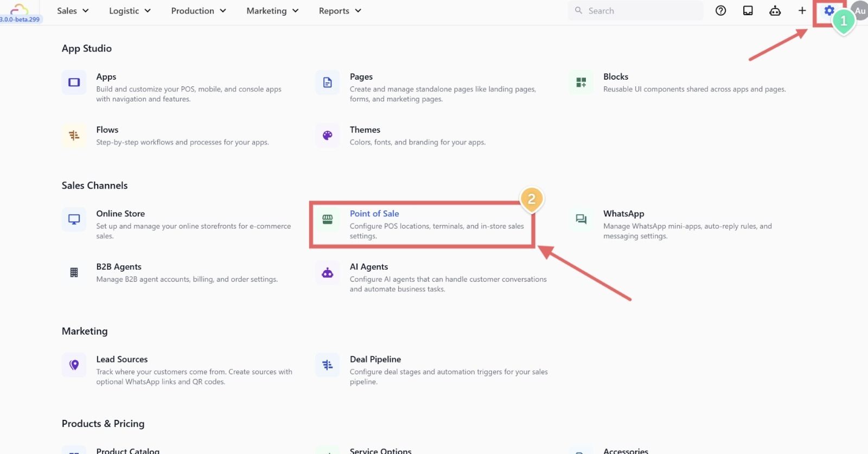Expand the Marketing menu
This screenshot has height=454, width=868.
[x=272, y=11]
